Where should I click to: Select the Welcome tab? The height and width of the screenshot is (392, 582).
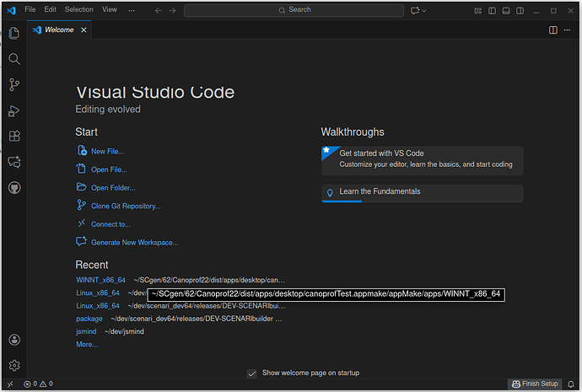pos(59,30)
